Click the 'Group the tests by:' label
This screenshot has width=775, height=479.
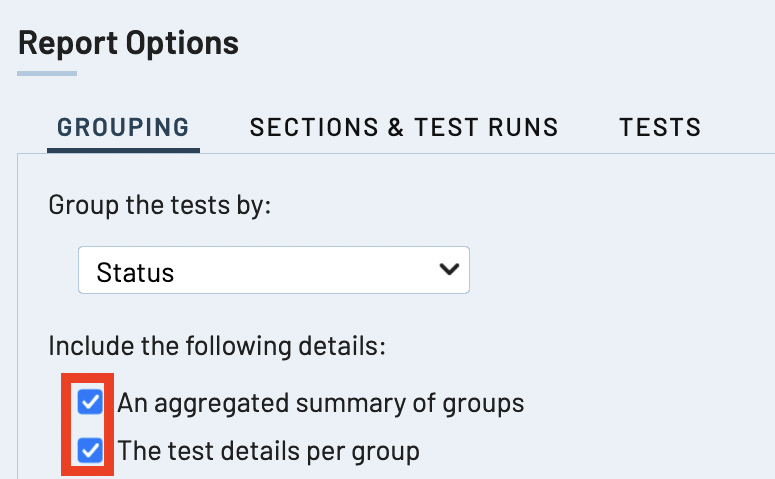[160, 206]
